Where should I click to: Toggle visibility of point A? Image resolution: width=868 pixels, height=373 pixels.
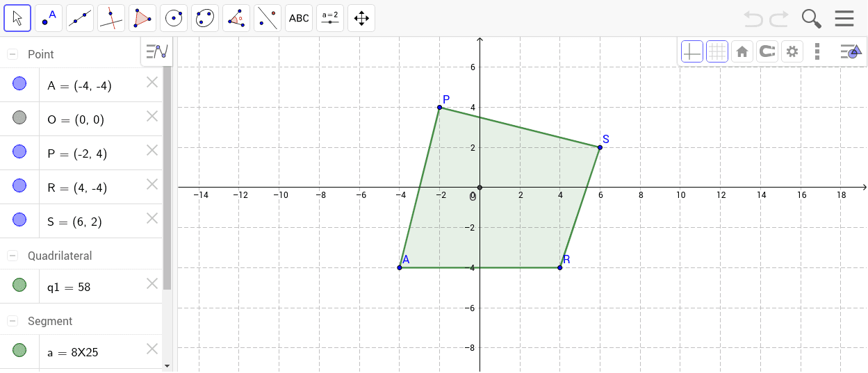pos(19,84)
